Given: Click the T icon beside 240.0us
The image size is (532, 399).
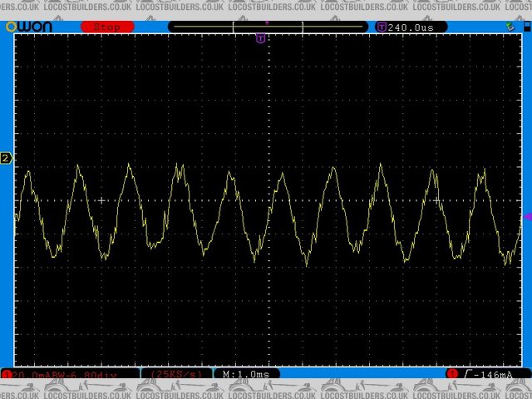Looking at the screenshot, I should pyautogui.click(x=382, y=27).
